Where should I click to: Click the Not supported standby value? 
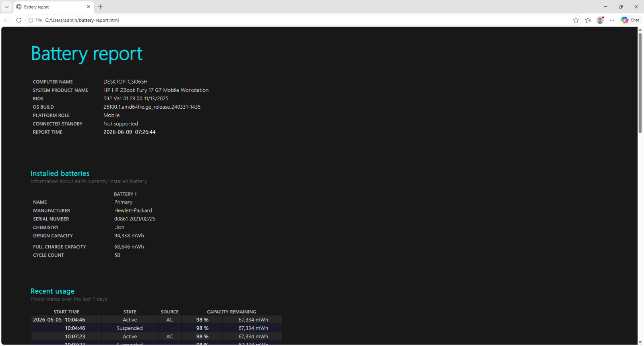[121, 124]
